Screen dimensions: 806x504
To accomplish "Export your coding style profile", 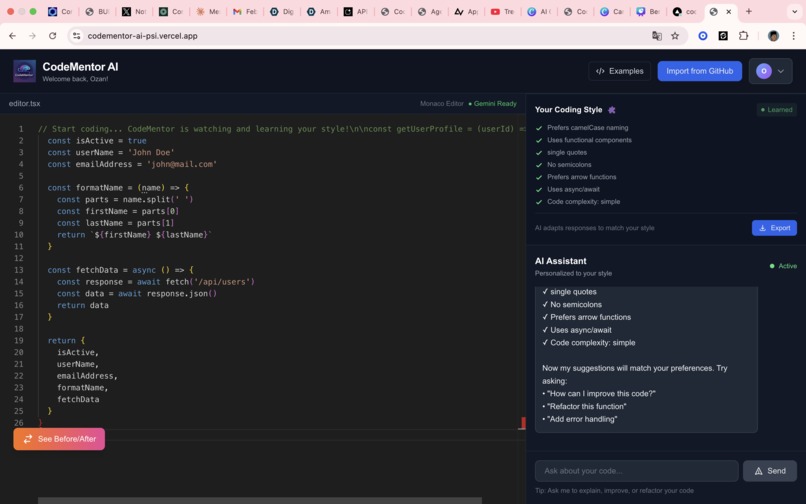I will [x=774, y=228].
